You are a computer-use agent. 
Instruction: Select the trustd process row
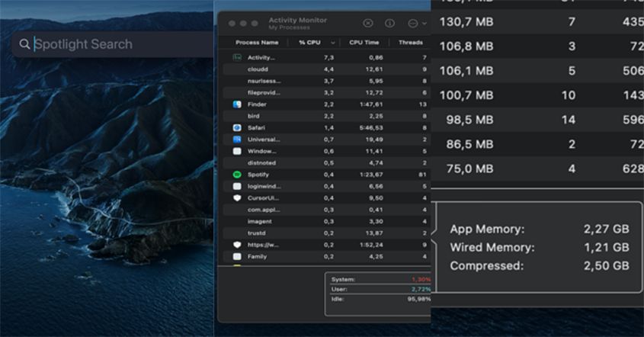pos(326,233)
